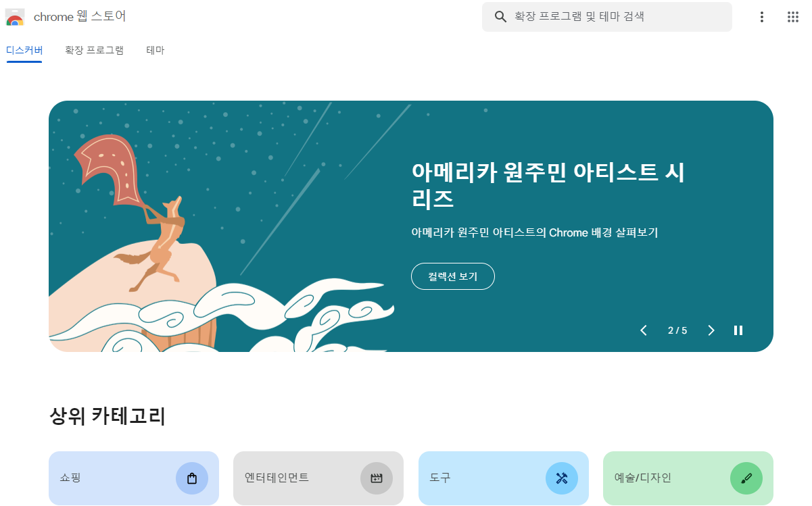Click the 컬렉션 보기 button
Screen dimensions: 812x506
[453, 276]
